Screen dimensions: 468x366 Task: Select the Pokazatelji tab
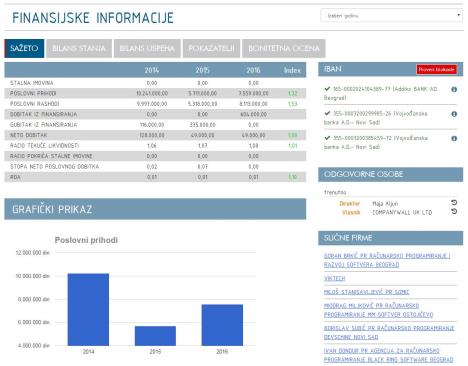[211, 48]
